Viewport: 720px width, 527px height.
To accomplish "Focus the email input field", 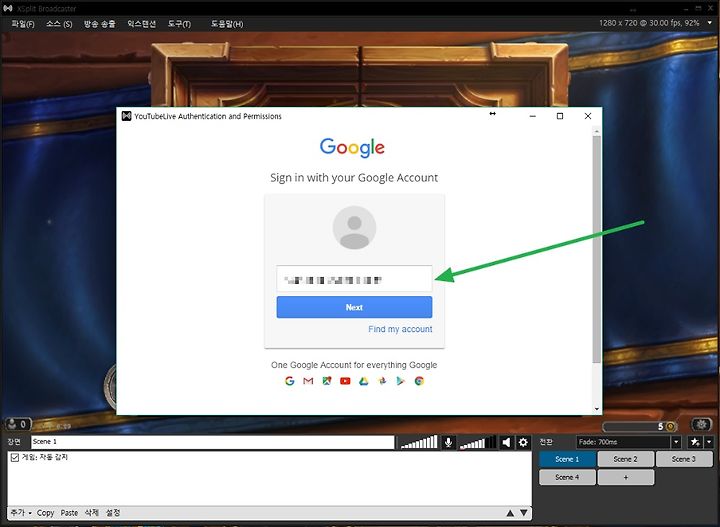I will pyautogui.click(x=354, y=279).
